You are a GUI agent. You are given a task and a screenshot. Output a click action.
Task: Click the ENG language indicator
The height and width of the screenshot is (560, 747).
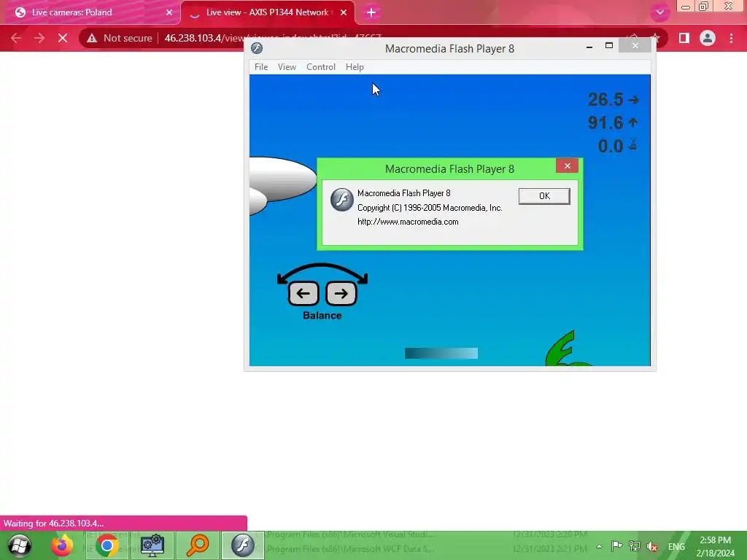coord(676,547)
